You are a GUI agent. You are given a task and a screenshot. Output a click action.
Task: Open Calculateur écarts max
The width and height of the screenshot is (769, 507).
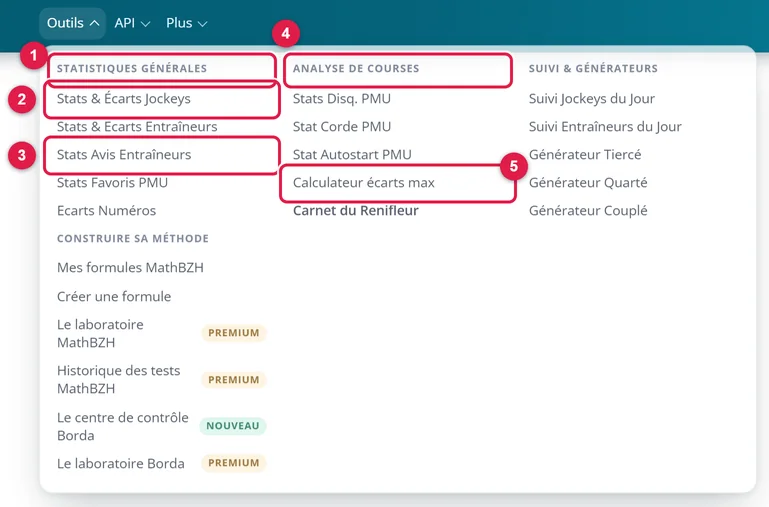[364, 182]
